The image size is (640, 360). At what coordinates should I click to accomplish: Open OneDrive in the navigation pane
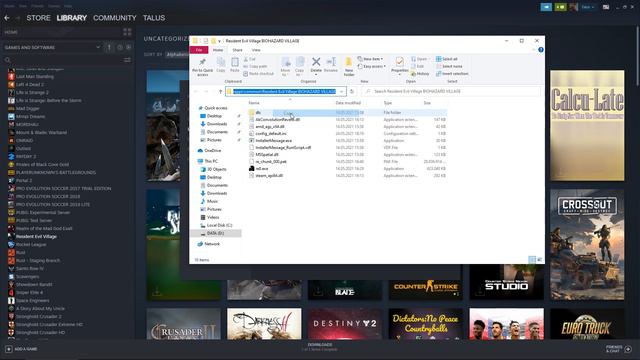click(213, 151)
